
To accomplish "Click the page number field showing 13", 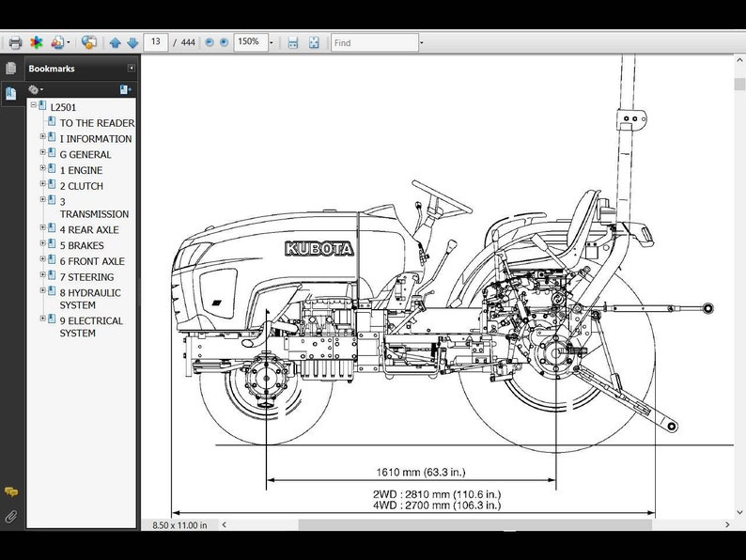I will (156, 42).
